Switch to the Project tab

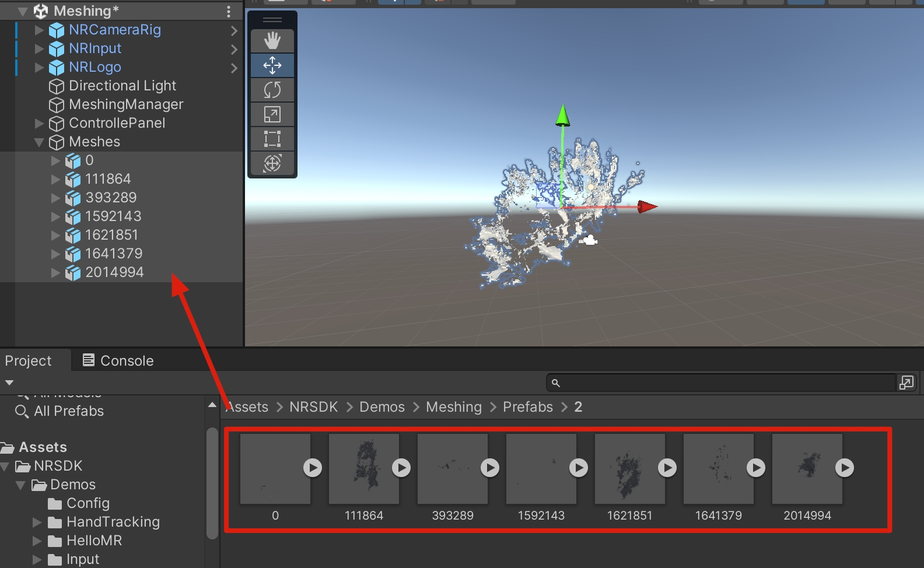pos(28,360)
